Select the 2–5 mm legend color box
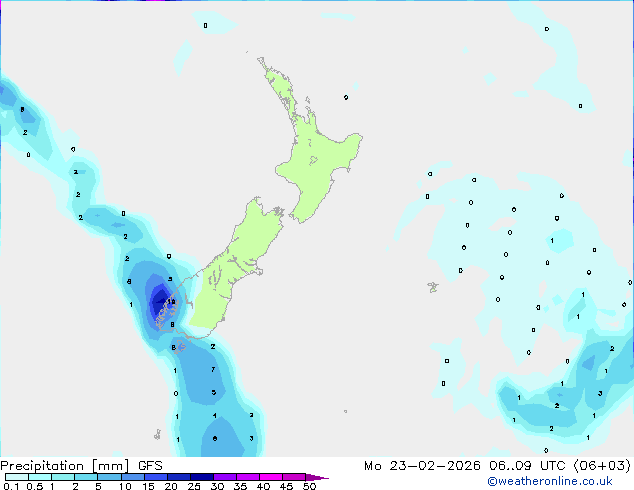Viewport: 634px width, 490px height. coord(86,477)
